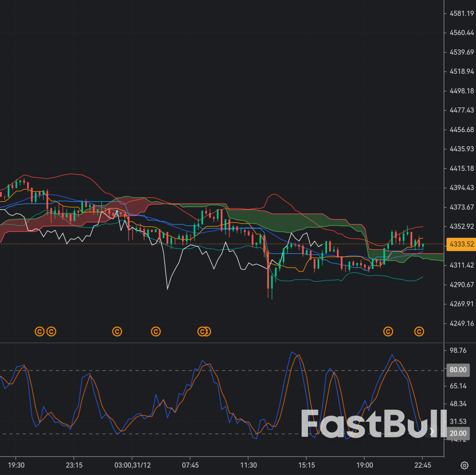Toggle the 20.00 oversold level label

[x=458, y=433]
